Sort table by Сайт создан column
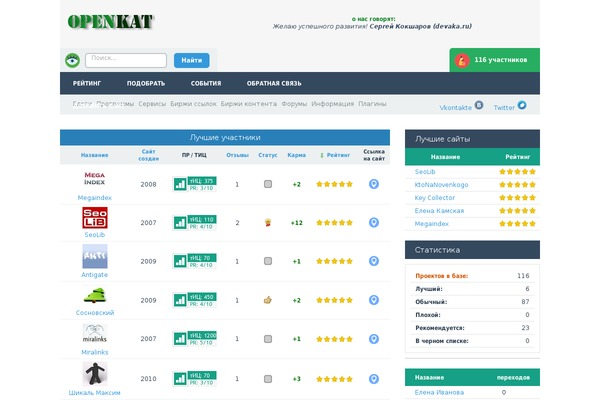 tap(148, 155)
